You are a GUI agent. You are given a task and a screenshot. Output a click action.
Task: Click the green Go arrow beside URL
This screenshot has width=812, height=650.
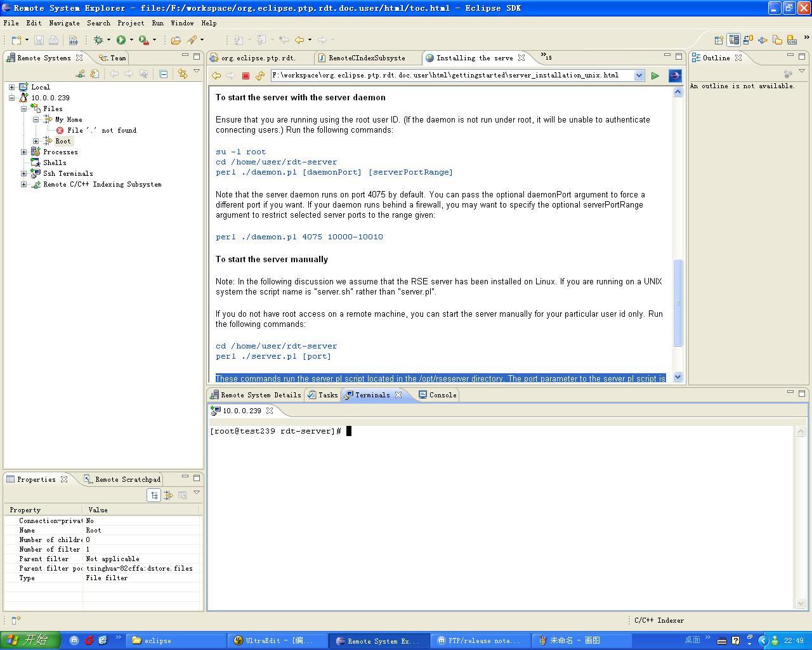pos(655,76)
